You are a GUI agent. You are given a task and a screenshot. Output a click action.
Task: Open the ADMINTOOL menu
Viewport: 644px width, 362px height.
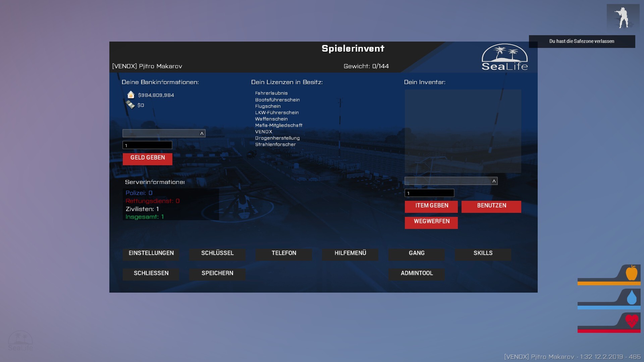pyautogui.click(x=417, y=274)
